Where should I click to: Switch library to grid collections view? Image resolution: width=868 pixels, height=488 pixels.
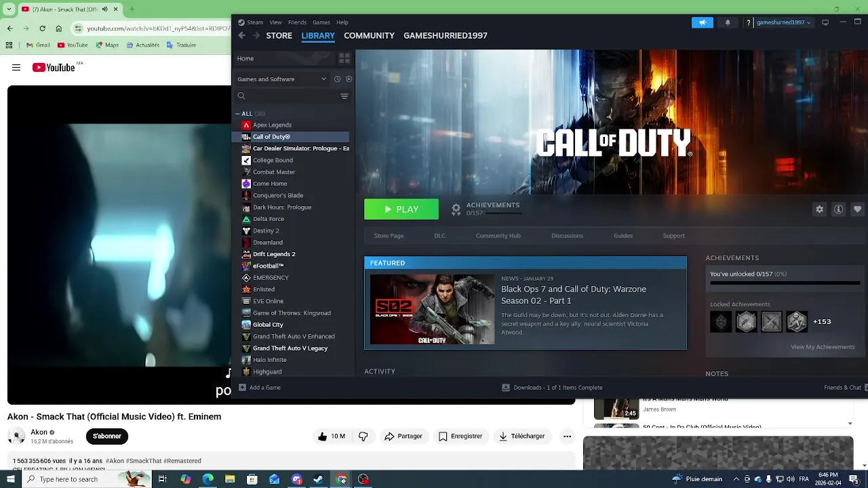tap(344, 58)
